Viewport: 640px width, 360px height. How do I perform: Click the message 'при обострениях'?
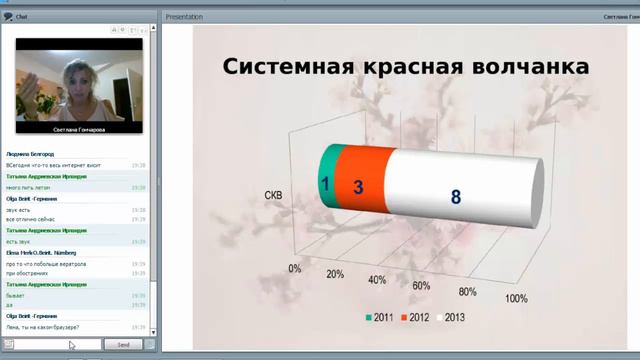pyautogui.click(x=27, y=273)
